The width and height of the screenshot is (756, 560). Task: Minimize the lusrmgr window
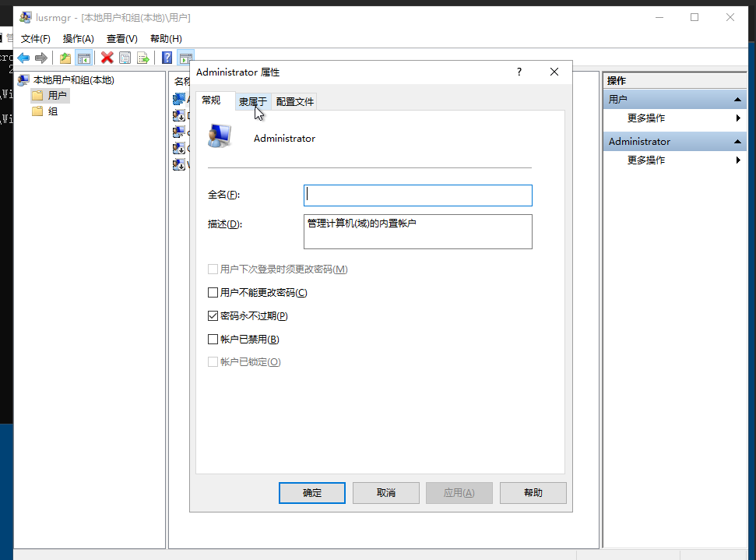[x=659, y=17]
